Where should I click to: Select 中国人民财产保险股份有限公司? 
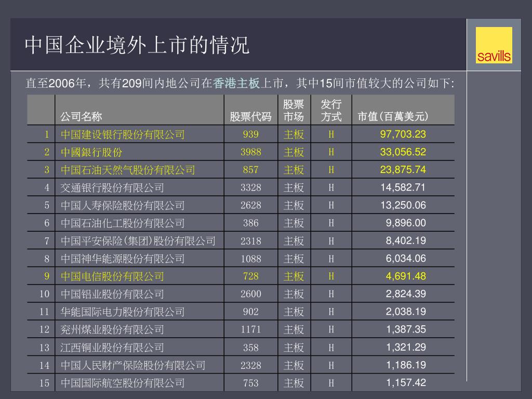pyautogui.click(x=133, y=365)
